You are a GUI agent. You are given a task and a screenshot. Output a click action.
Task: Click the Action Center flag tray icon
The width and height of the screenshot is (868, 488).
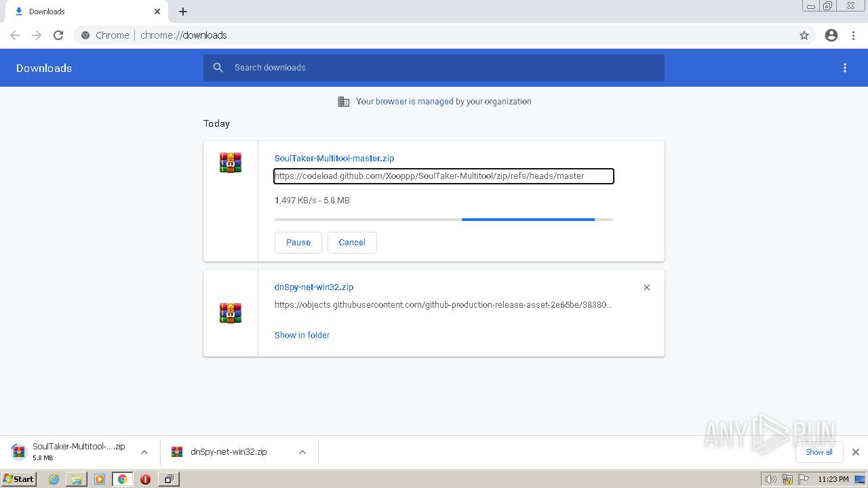point(804,479)
